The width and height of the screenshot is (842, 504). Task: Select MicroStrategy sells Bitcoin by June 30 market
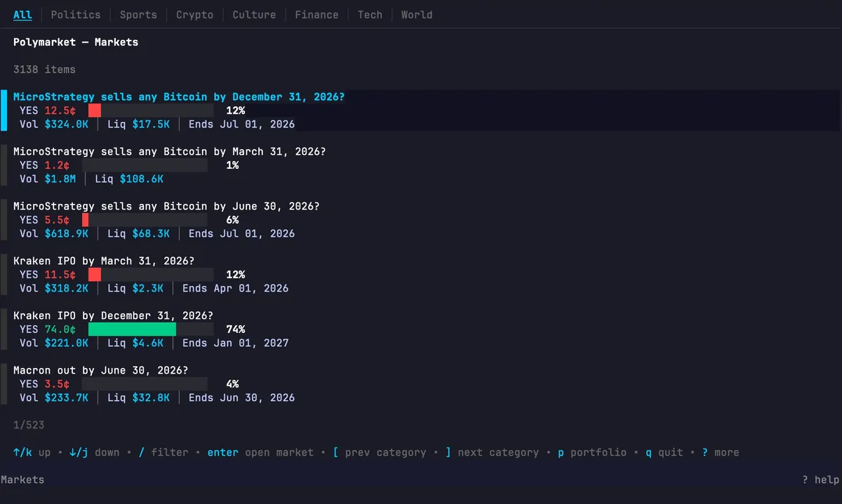tap(166, 206)
